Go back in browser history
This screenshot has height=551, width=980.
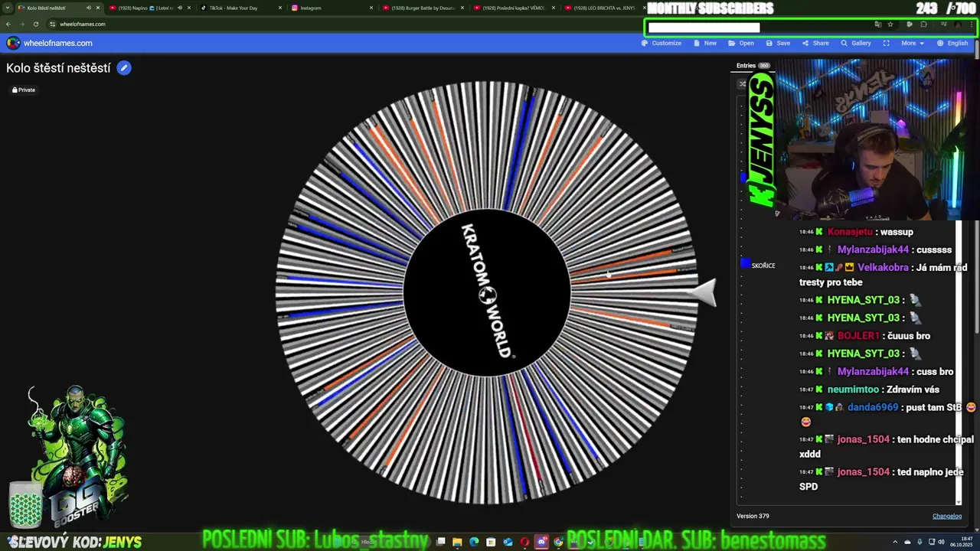[x=8, y=24]
